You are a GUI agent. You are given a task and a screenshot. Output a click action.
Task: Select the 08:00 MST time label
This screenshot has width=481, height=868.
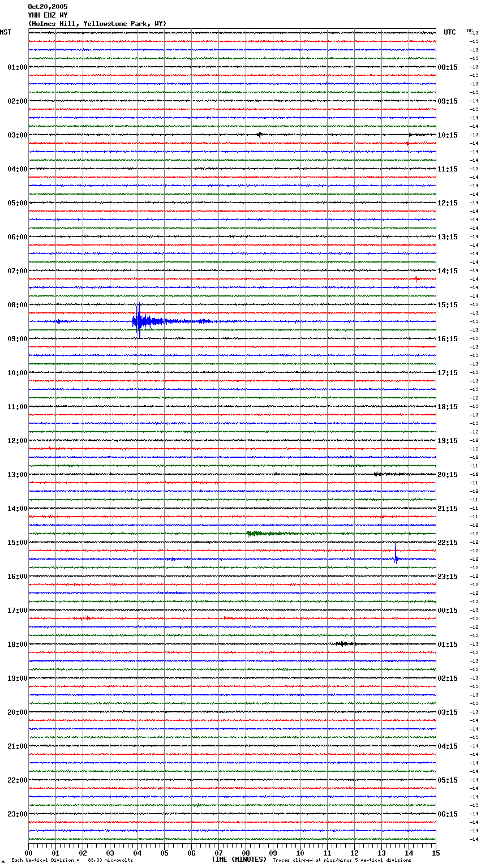[18, 305]
